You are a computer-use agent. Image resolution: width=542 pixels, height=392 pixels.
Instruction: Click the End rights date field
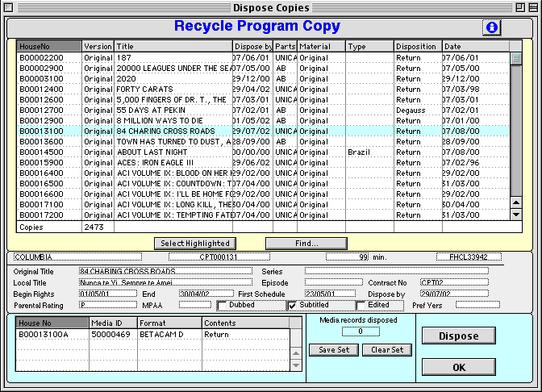coord(206,294)
